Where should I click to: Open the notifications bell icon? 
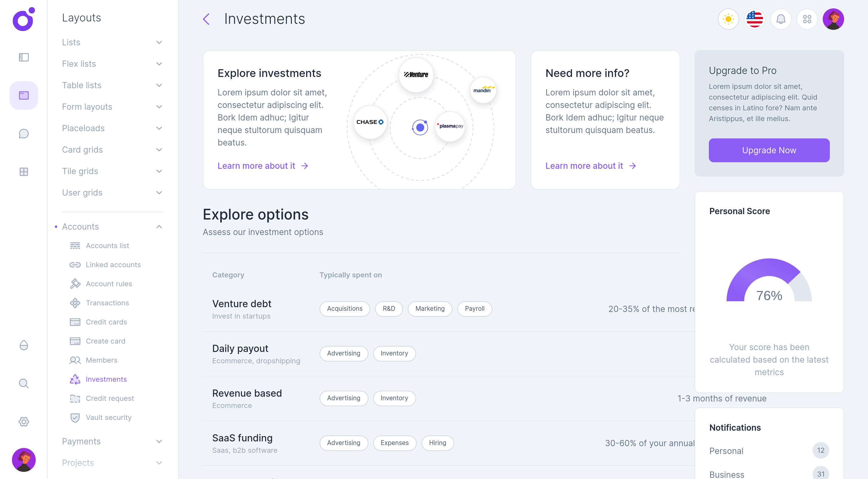tap(781, 19)
